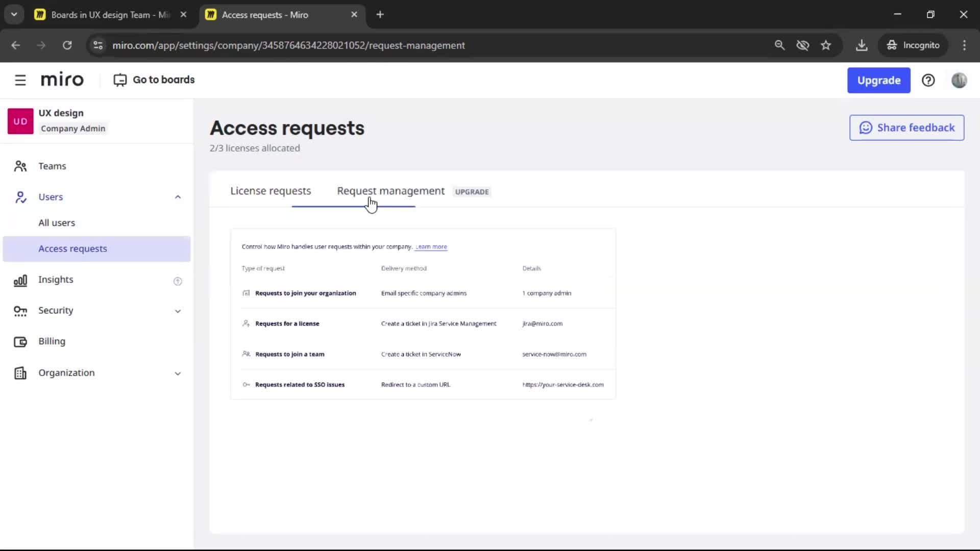Open Security in the sidebar
Viewport: 980px width, 551px height.
(x=56, y=310)
